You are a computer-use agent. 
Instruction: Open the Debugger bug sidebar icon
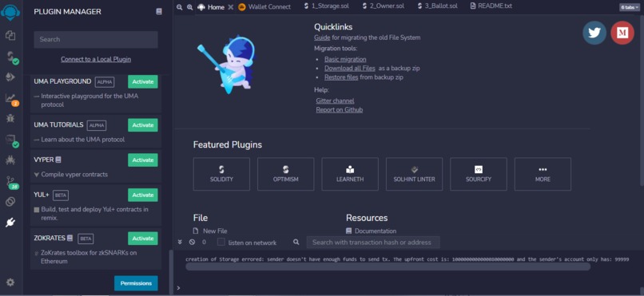[x=10, y=119]
